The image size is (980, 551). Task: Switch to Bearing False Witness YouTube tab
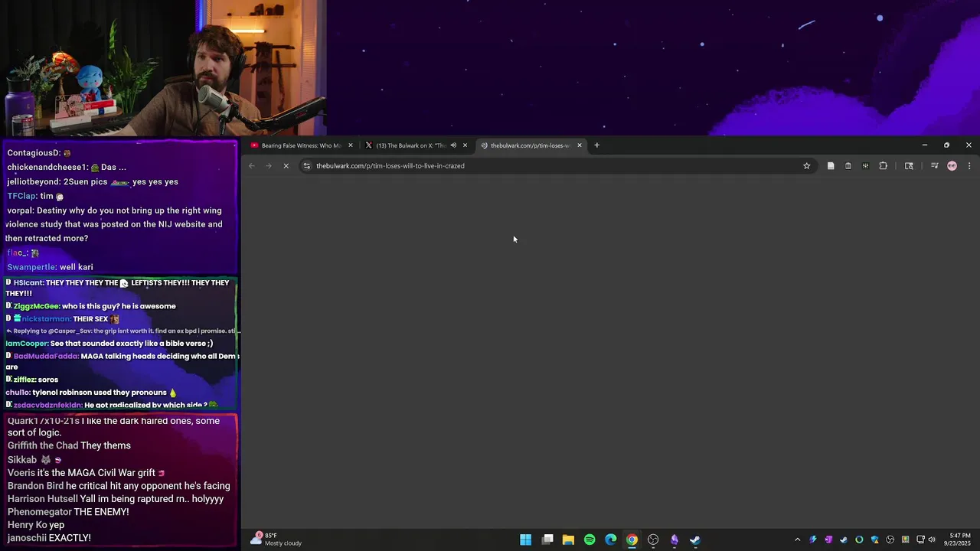tap(302, 145)
